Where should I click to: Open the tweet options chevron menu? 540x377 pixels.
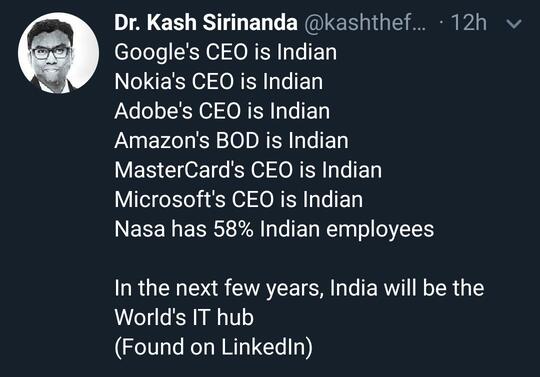pos(514,24)
